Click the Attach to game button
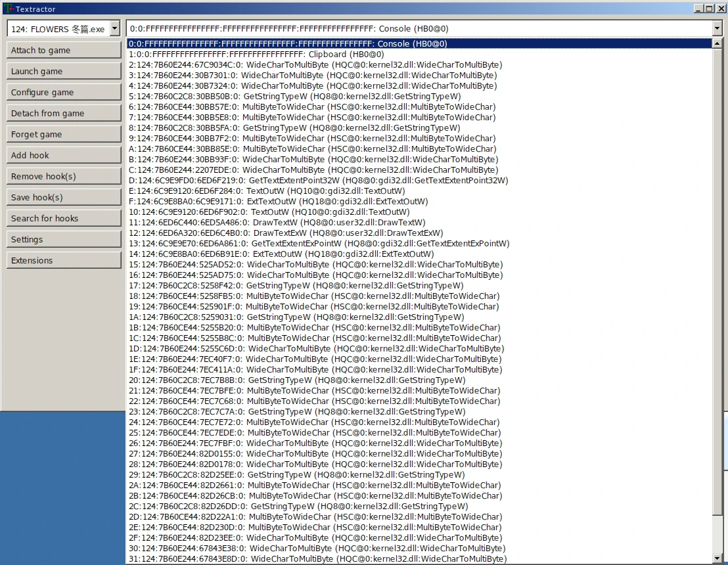728x565 pixels. 64,51
